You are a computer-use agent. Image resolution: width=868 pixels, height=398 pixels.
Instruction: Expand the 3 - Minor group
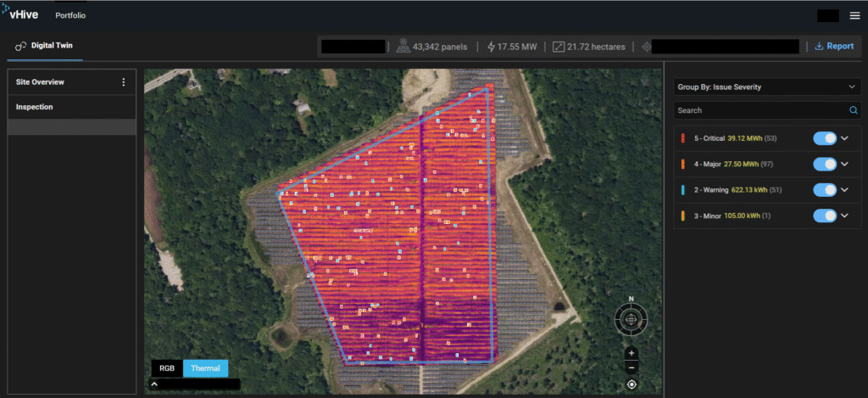pyautogui.click(x=845, y=216)
